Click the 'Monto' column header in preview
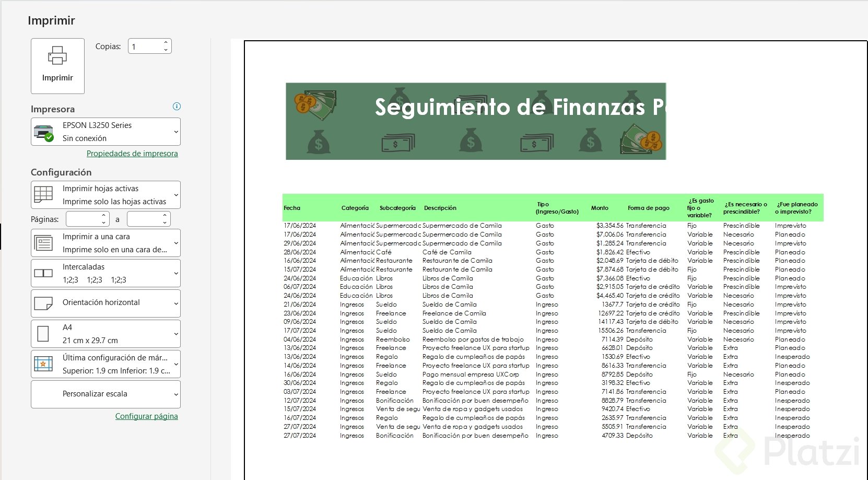The image size is (868, 480). click(x=600, y=208)
